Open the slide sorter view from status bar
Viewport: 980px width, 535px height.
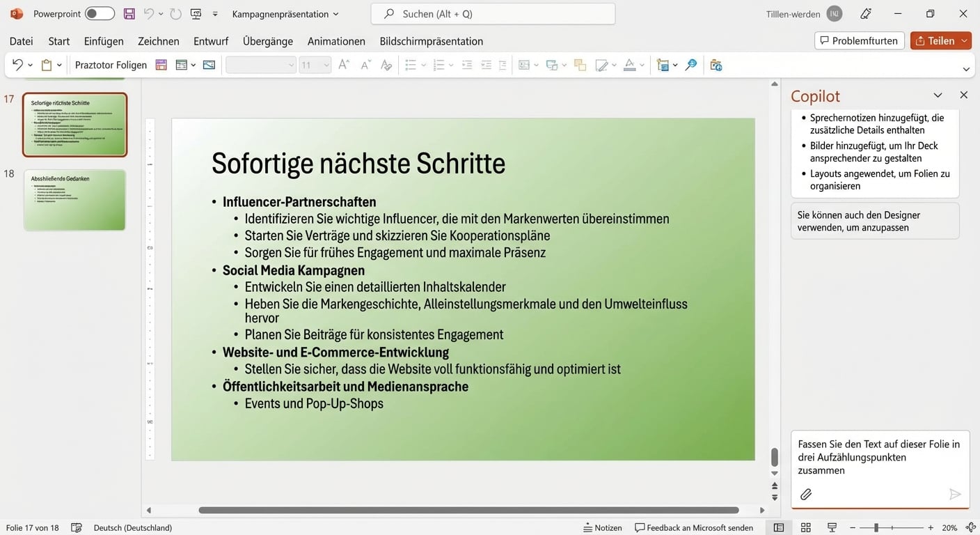(x=805, y=527)
